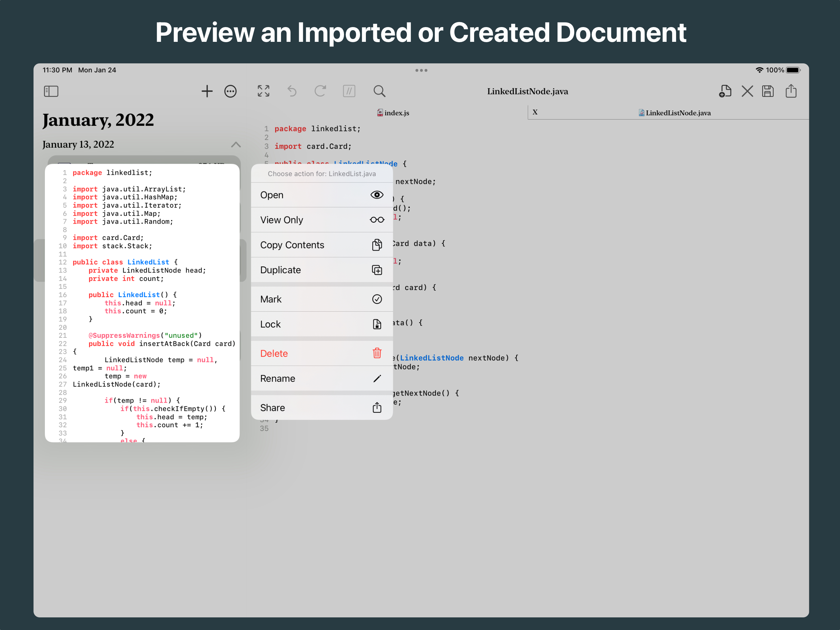Click the new document with plus icon
This screenshot has width=840, height=630.
point(725,91)
